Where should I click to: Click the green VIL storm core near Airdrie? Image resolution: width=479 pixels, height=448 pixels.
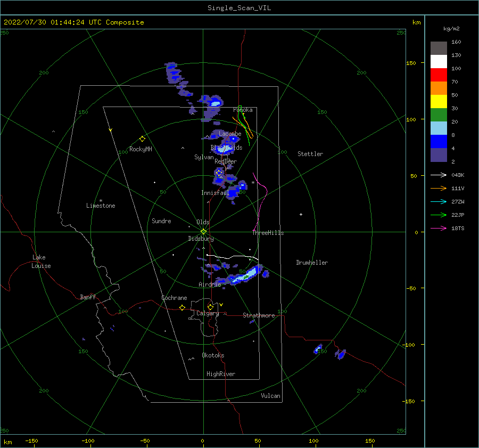pyautogui.click(x=246, y=276)
